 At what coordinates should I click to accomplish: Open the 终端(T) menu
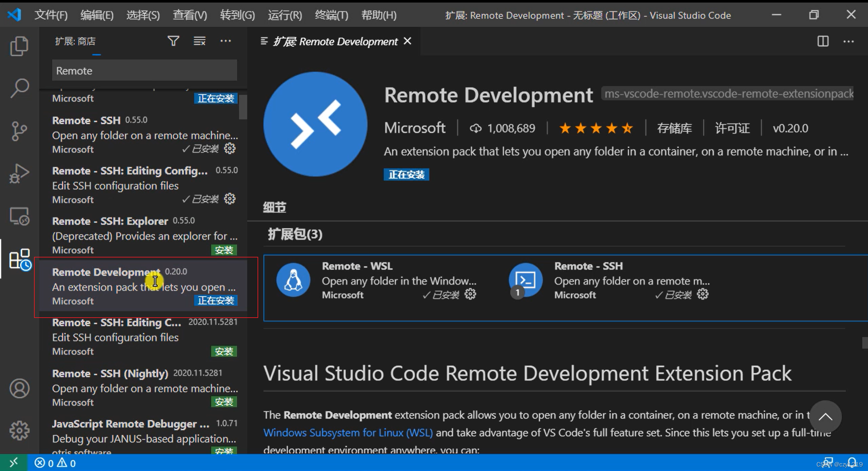(331, 15)
